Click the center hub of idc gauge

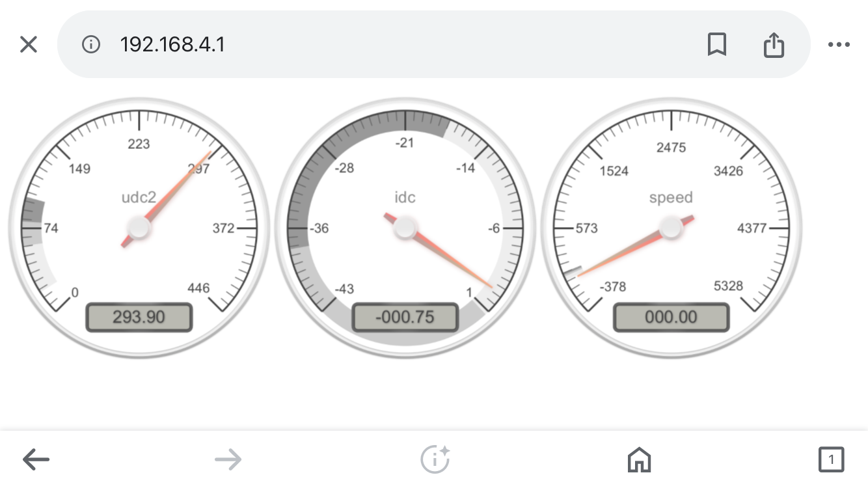(x=405, y=228)
